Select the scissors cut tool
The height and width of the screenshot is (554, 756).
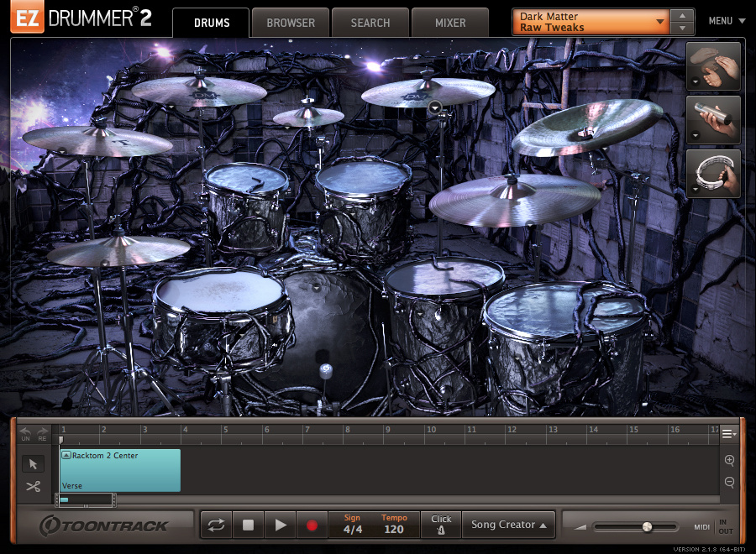click(x=34, y=486)
